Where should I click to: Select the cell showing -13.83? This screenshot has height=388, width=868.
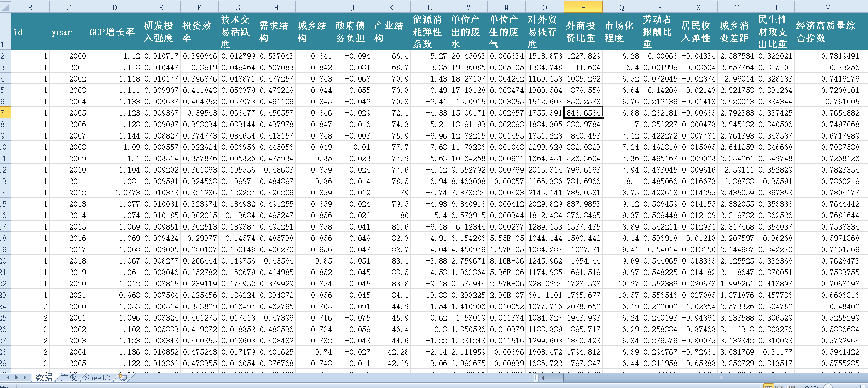pos(430,295)
